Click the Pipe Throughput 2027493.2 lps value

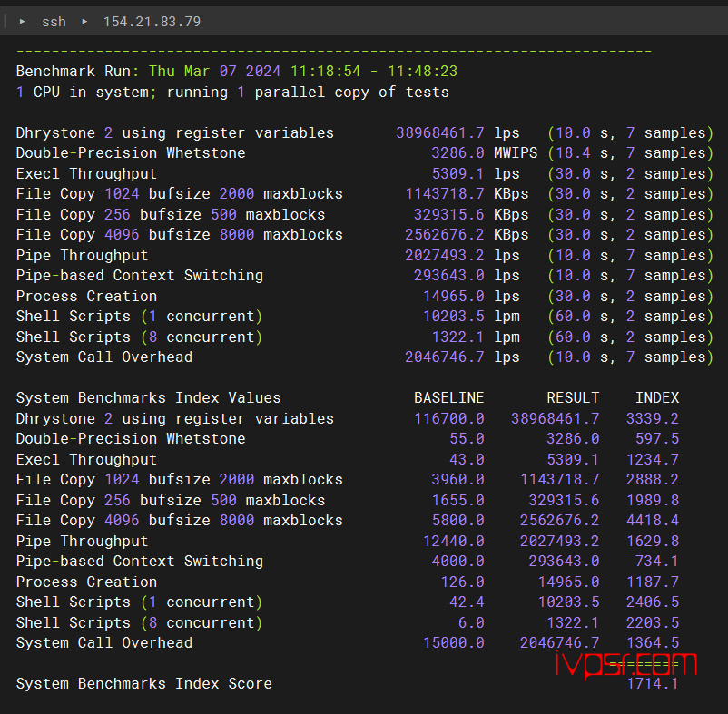coord(462,256)
